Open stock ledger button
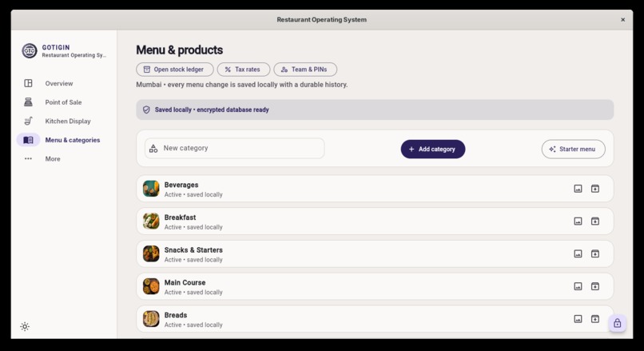This screenshot has width=644, height=351. (174, 70)
